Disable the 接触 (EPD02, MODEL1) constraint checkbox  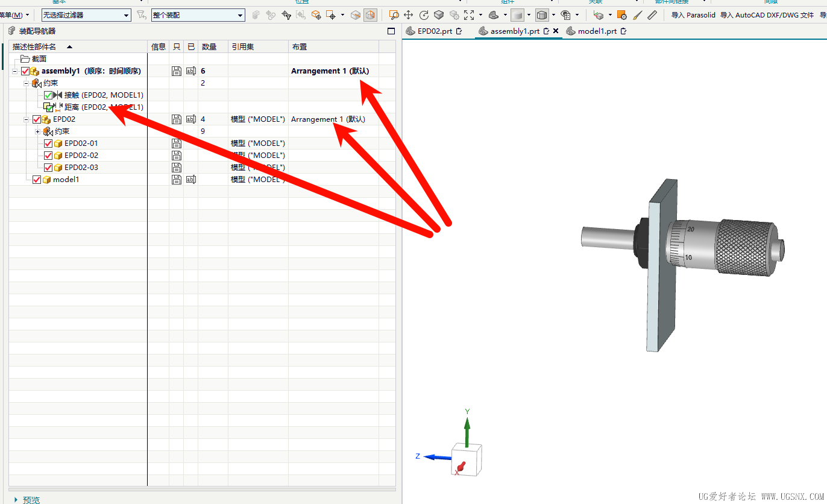pyautogui.click(x=48, y=95)
